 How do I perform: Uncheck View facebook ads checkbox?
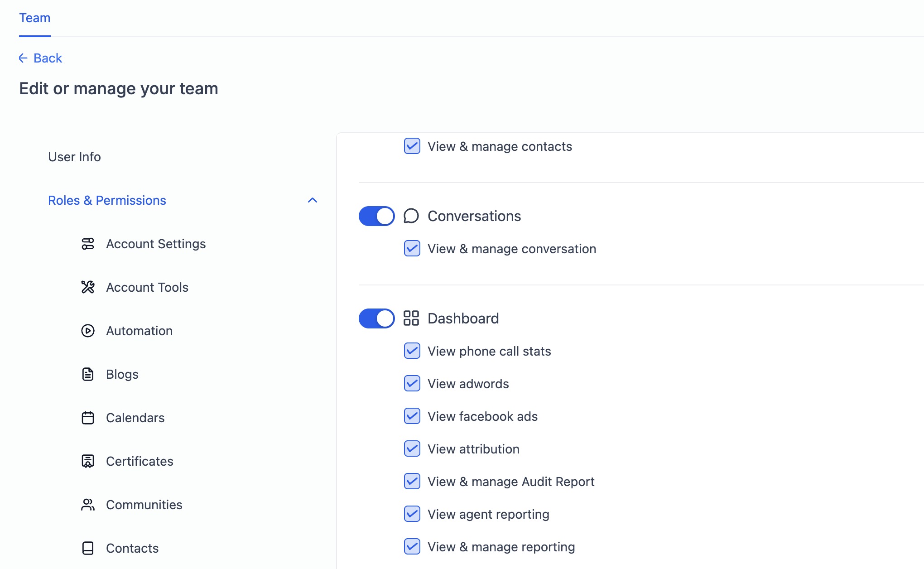412,416
